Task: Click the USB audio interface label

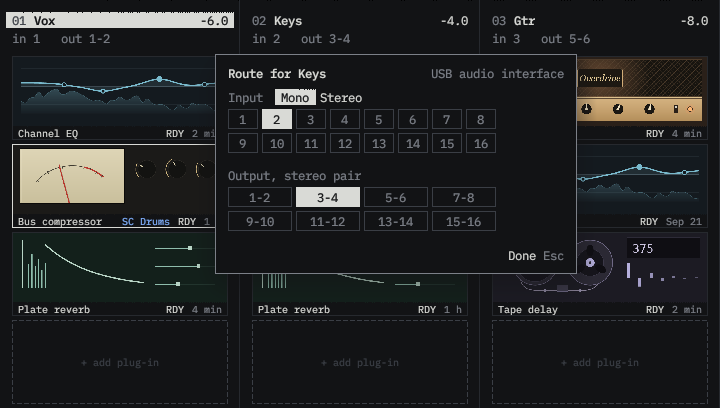Action: [497, 74]
